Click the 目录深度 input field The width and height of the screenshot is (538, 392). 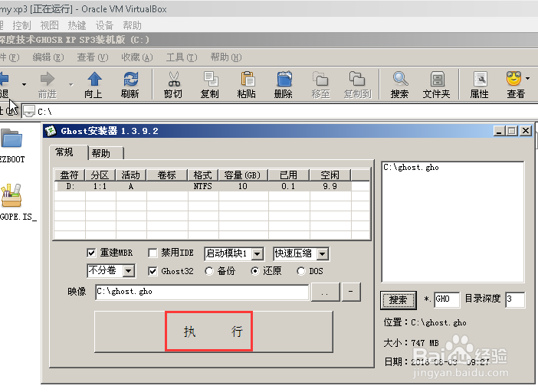tap(515, 299)
